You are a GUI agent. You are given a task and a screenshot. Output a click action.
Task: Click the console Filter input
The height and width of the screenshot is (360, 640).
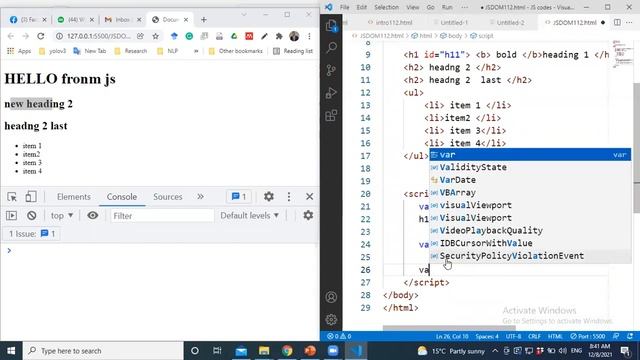point(162,216)
